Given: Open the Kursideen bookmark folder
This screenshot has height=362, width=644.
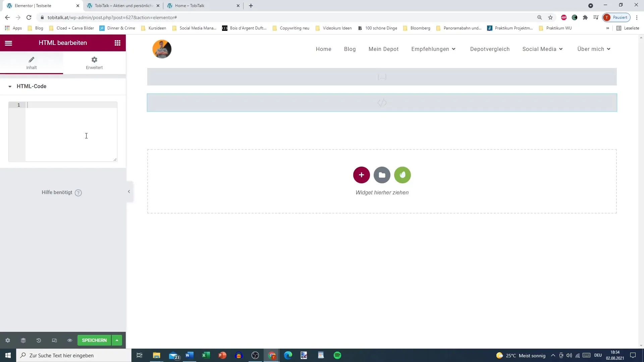Looking at the screenshot, I should (154, 28).
